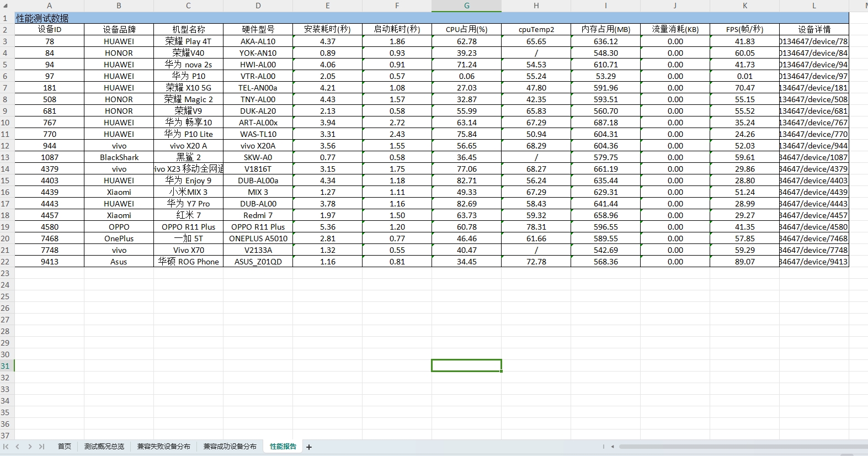Open the 测试概况总览 sheet tab

104,447
